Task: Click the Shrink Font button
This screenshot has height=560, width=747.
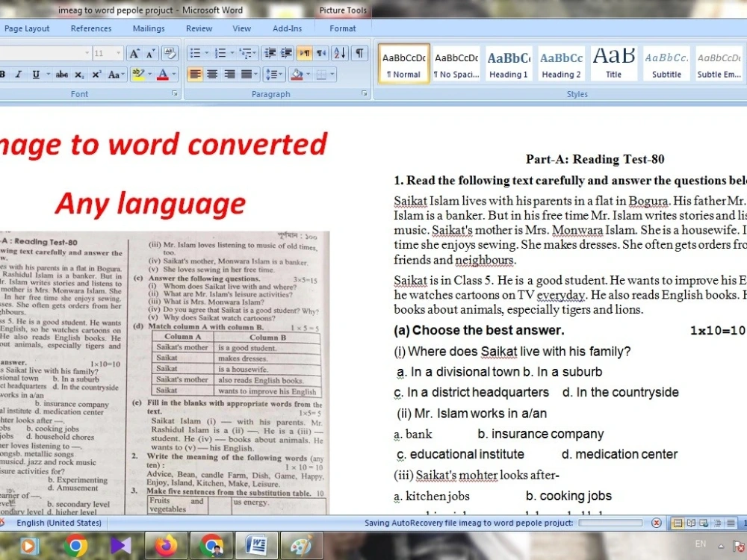Action: coord(151,53)
